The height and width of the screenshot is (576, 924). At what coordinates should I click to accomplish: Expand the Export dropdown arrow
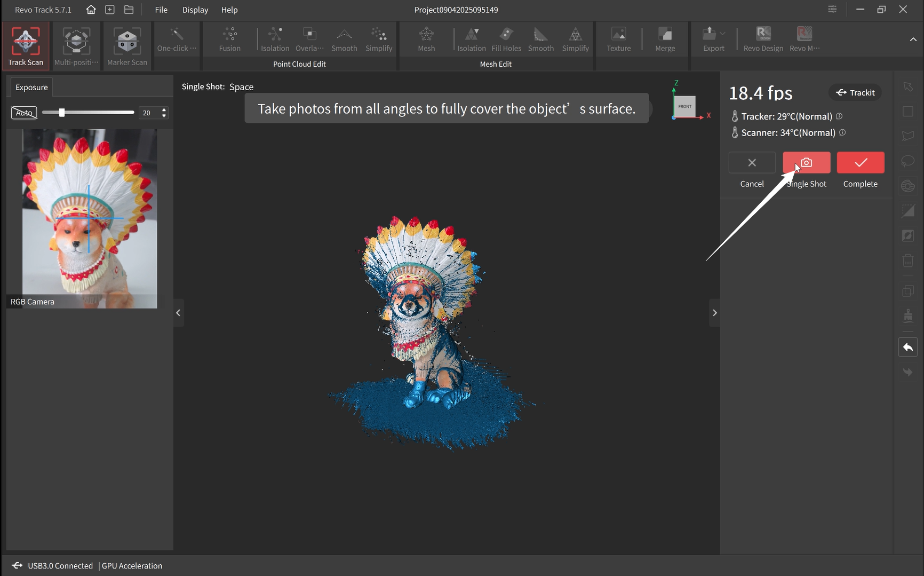click(722, 33)
